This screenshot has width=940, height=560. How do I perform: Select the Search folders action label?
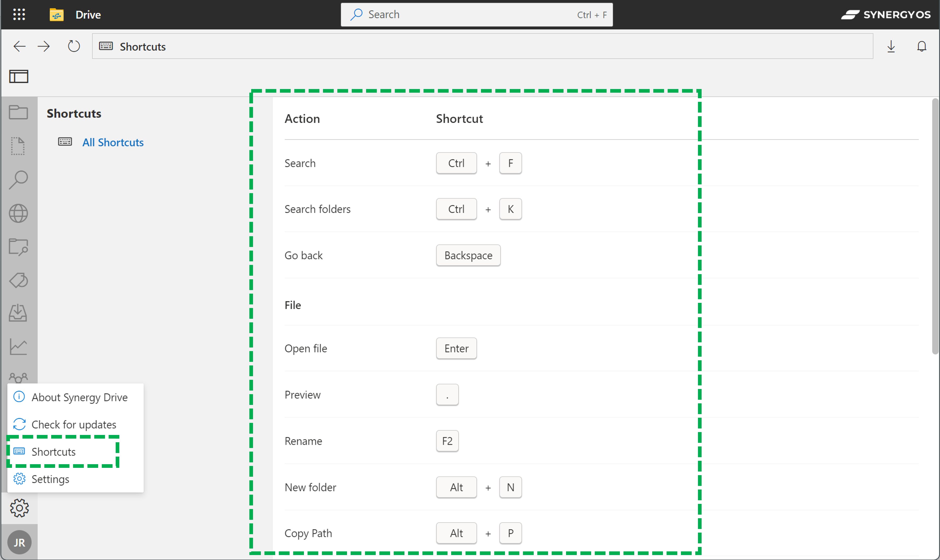(x=317, y=209)
